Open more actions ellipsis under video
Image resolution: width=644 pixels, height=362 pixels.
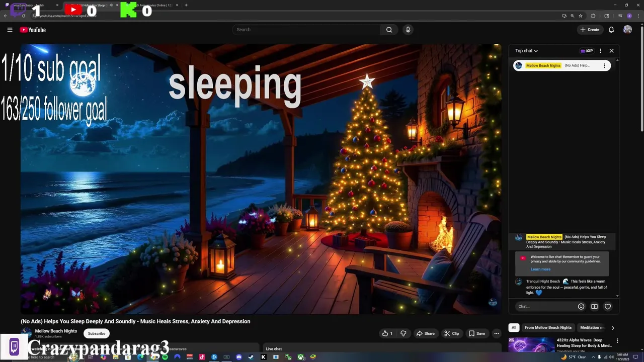click(x=496, y=333)
